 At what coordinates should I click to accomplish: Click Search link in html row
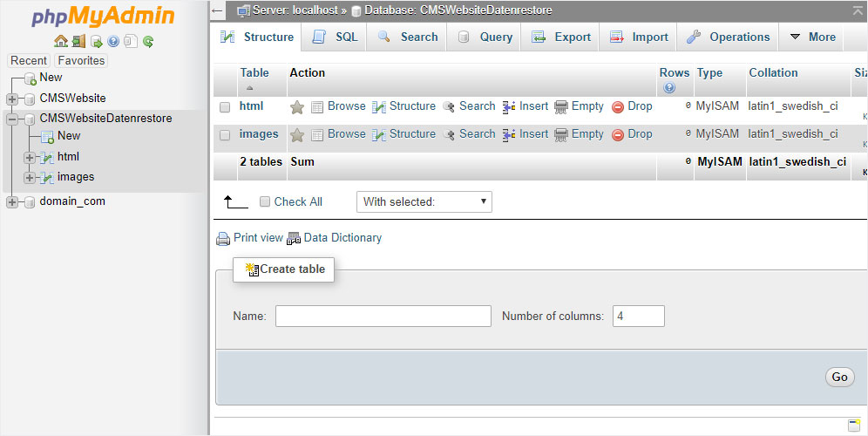(x=478, y=106)
